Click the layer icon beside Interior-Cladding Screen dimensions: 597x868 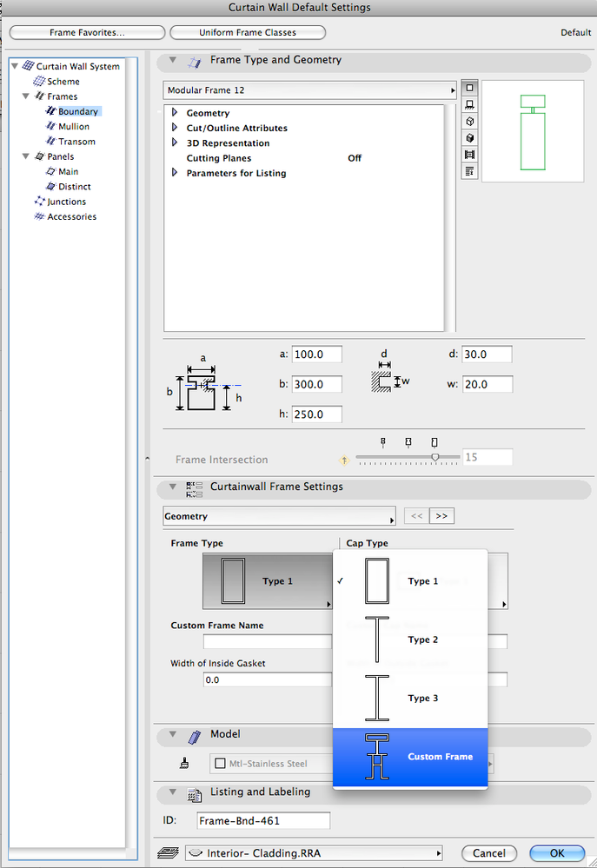click(167, 852)
